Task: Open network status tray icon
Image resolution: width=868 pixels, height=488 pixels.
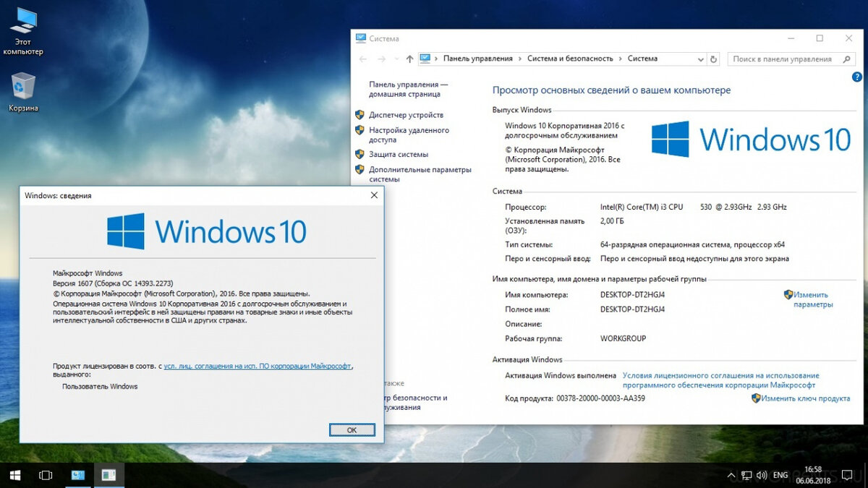Action: [x=747, y=476]
